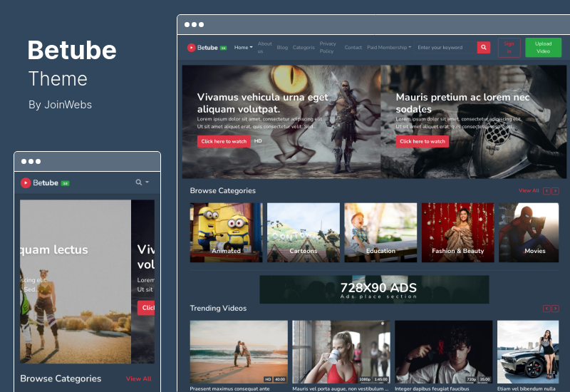Screen dimensions: 570x392
Task: Open the Categoris menu item
Action: pos(304,48)
